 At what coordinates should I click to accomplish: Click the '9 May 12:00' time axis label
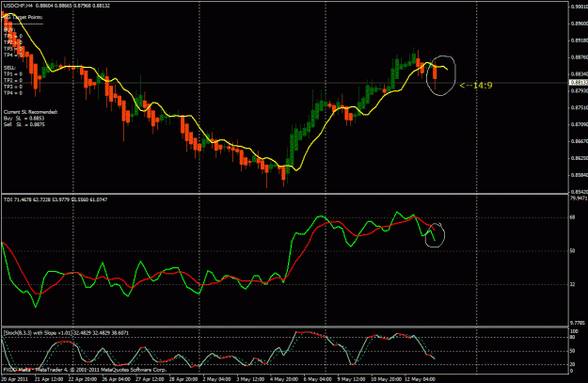pyautogui.click(x=351, y=379)
